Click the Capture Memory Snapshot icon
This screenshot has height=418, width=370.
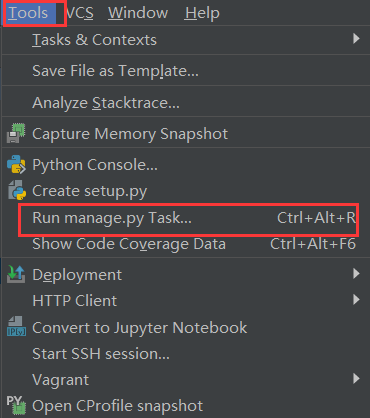(x=16, y=133)
